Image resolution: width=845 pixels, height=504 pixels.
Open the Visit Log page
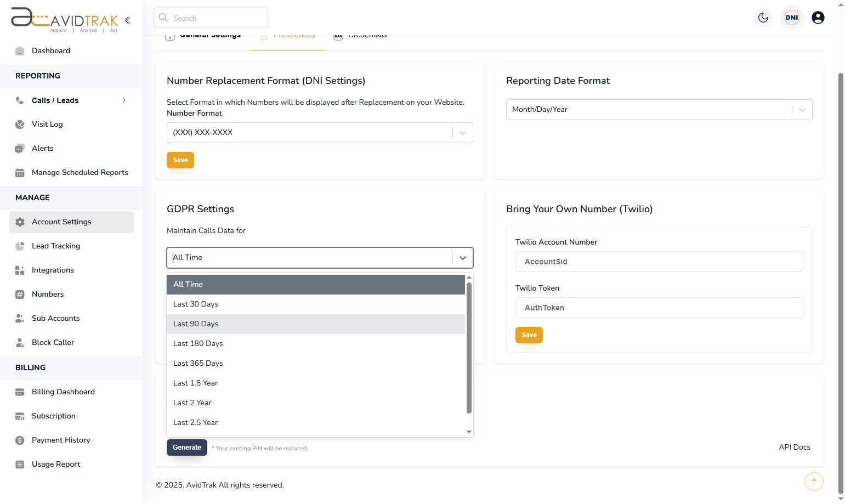[47, 124]
